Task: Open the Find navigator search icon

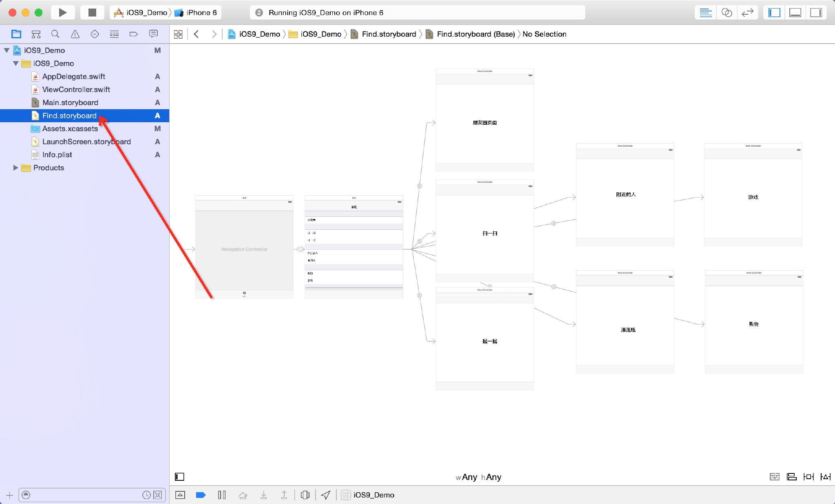Action: tap(55, 34)
